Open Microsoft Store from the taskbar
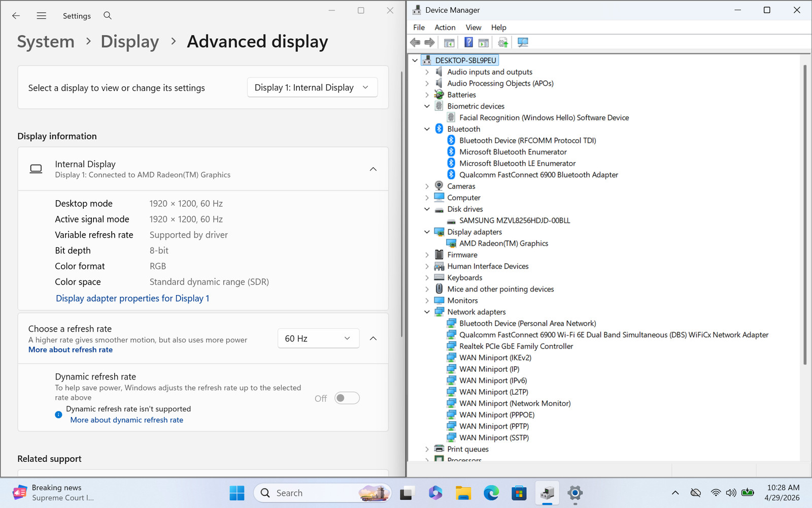812x508 pixels. [x=519, y=493]
